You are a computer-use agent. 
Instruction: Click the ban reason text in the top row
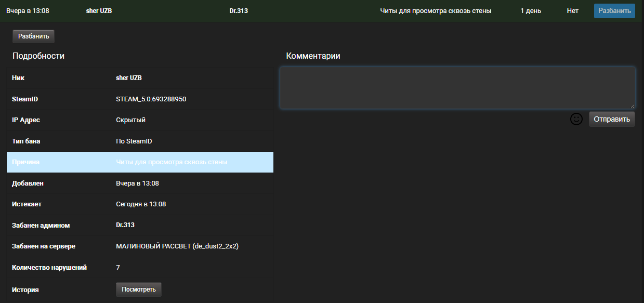coord(436,11)
